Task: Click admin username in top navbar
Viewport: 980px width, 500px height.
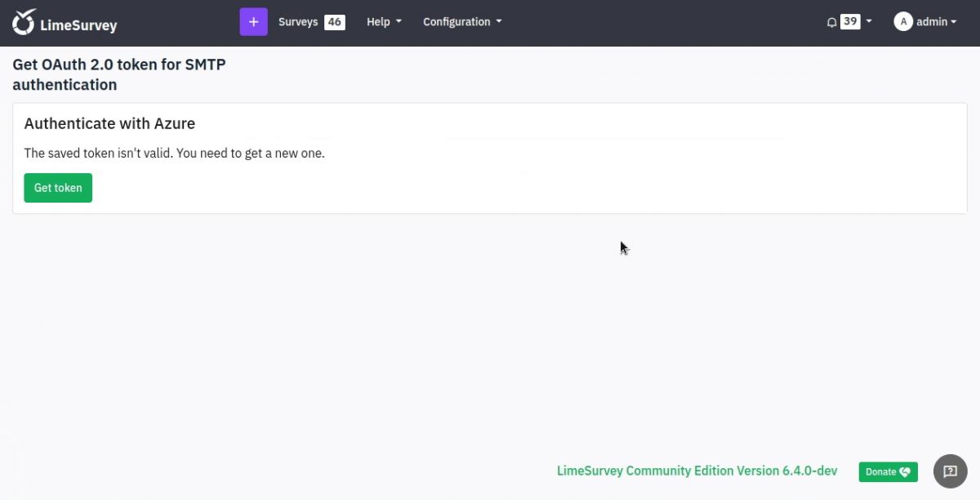Action: click(933, 21)
